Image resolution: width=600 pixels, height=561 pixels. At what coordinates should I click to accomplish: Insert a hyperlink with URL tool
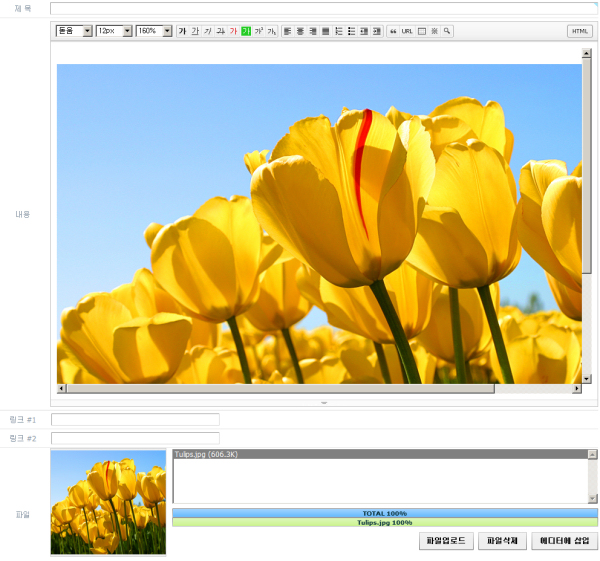[407, 31]
